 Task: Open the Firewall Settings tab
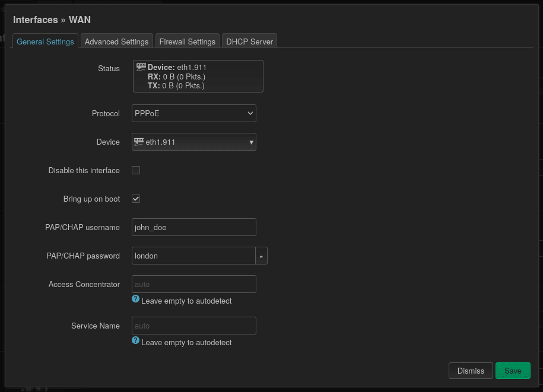pos(187,42)
